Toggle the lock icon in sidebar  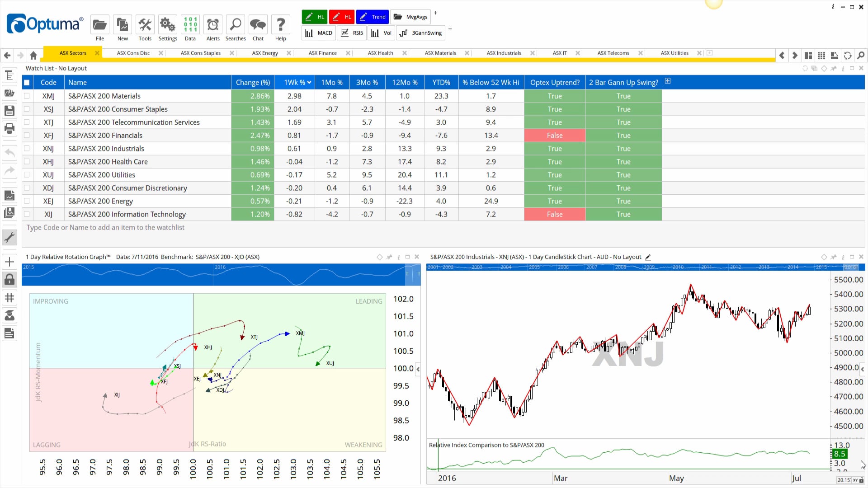pyautogui.click(x=9, y=280)
